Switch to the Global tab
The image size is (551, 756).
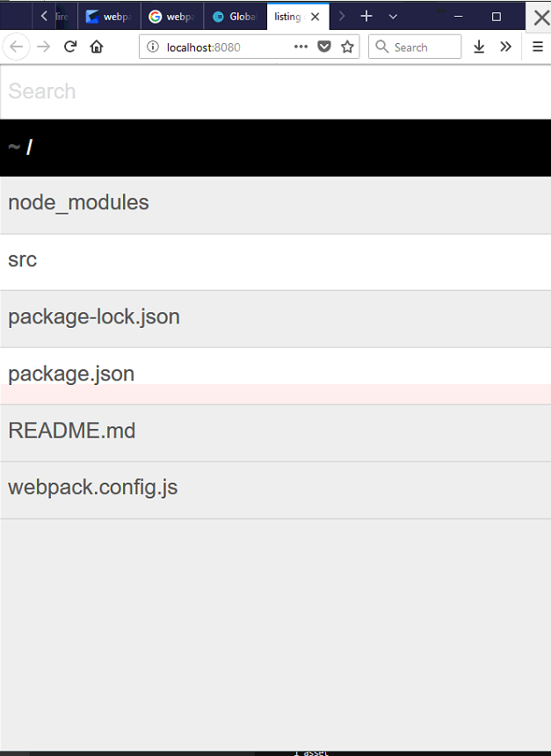234,17
